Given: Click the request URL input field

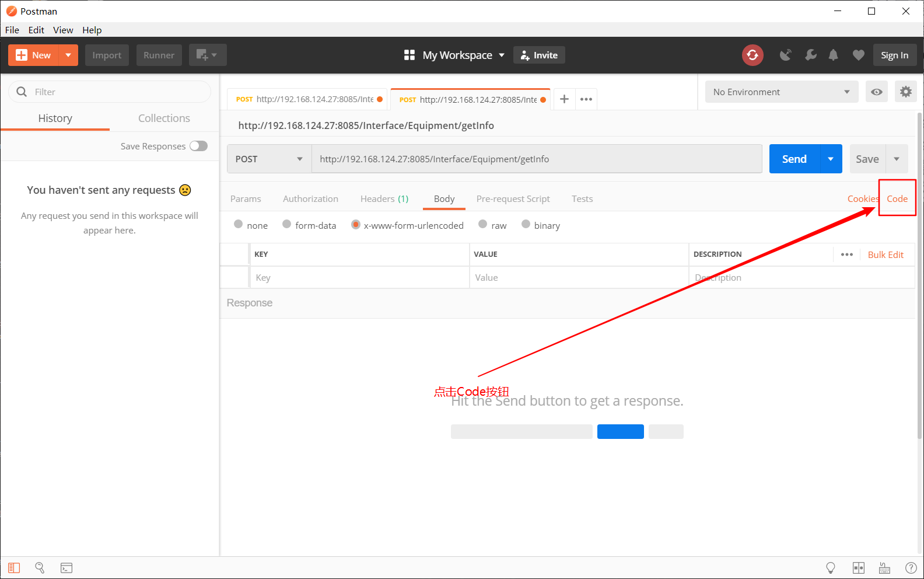Looking at the screenshot, I should (537, 159).
